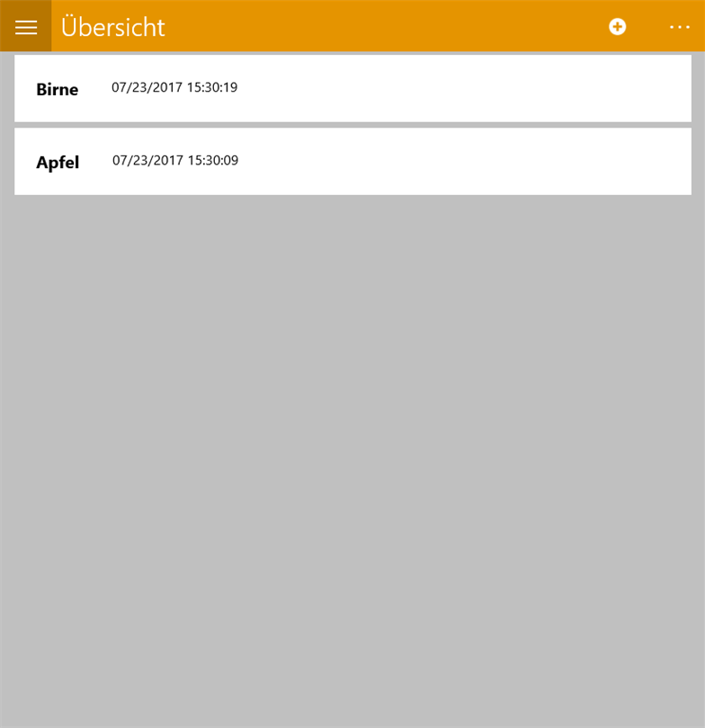Add a new entry with plus icon
Screen dimensions: 705x728
[617, 26]
